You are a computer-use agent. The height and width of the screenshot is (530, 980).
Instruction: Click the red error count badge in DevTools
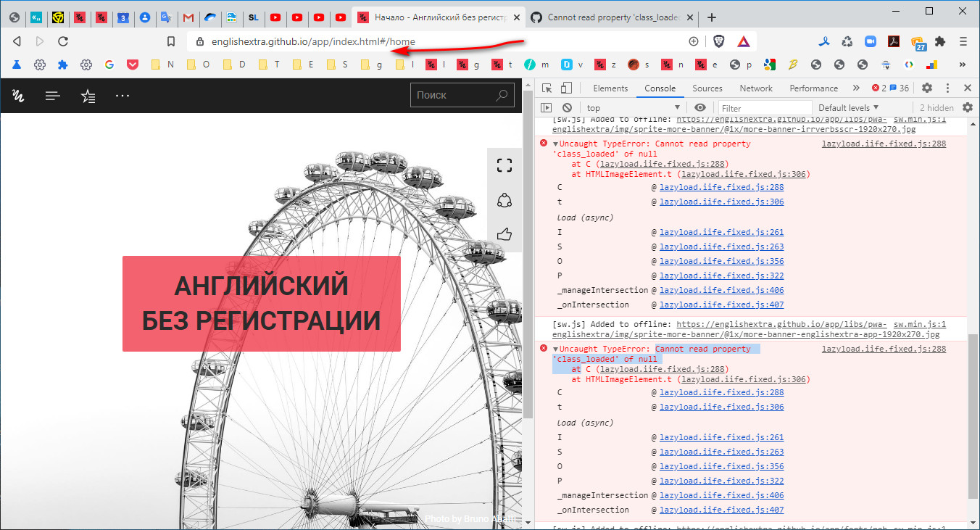click(879, 88)
